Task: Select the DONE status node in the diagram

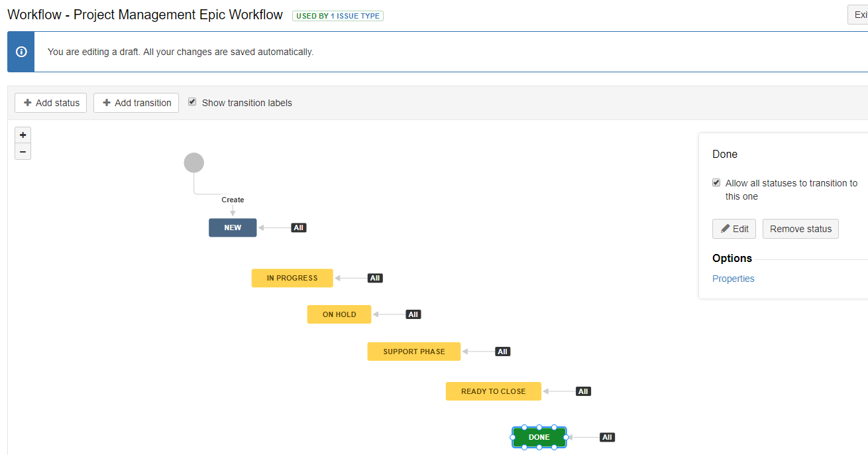Action: pyautogui.click(x=538, y=436)
